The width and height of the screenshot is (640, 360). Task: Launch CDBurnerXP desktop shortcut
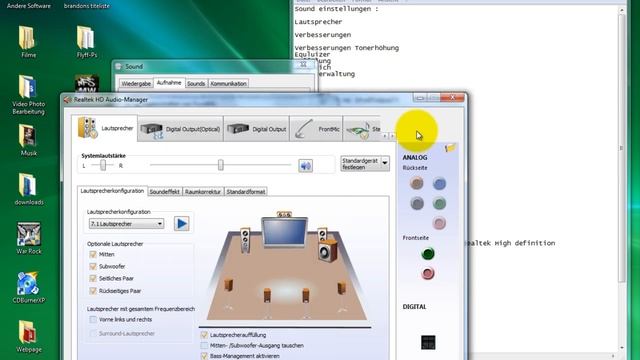point(29,288)
